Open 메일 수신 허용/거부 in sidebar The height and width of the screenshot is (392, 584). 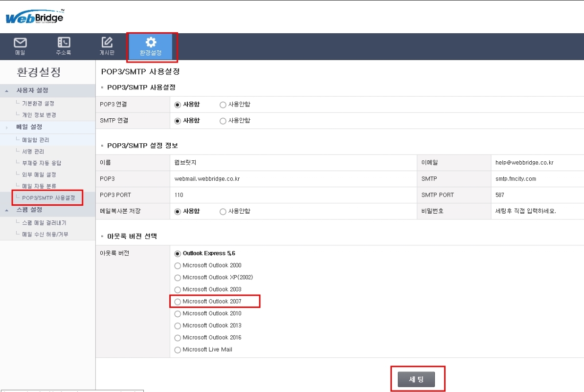click(45, 234)
